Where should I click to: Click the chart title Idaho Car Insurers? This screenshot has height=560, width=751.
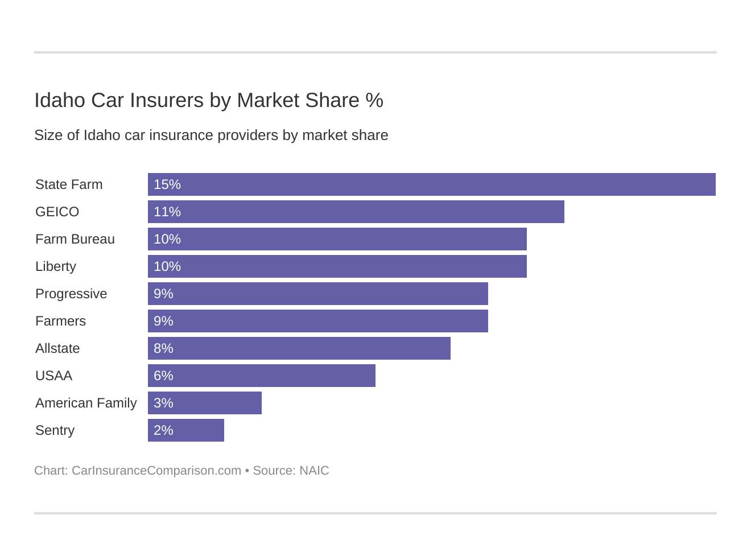[208, 100]
